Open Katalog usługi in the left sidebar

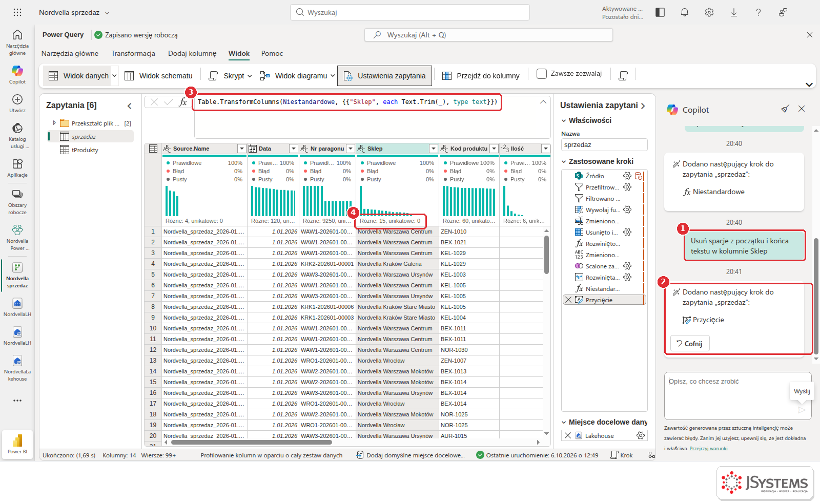click(x=17, y=135)
